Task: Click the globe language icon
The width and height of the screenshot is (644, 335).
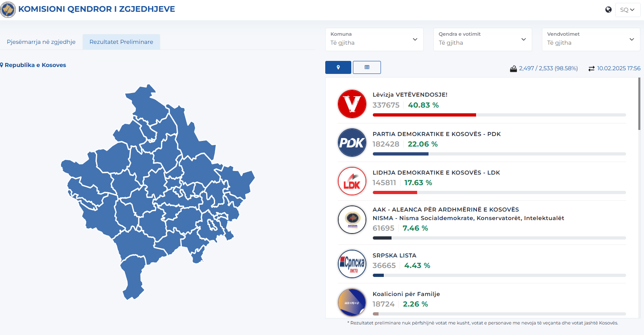Action: 608,10
